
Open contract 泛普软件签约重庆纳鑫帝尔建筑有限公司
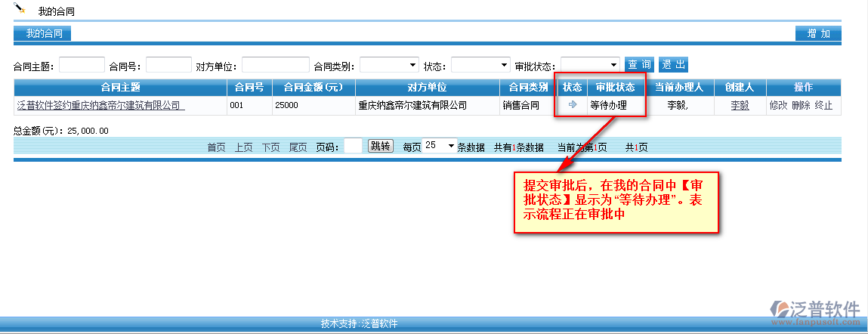[x=100, y=106]
